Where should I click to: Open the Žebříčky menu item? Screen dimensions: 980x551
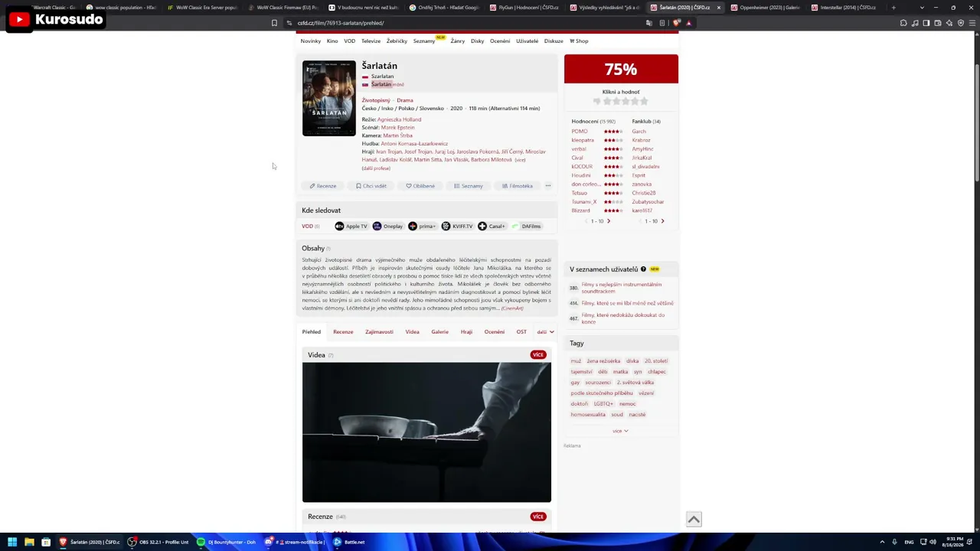[397, 41]
